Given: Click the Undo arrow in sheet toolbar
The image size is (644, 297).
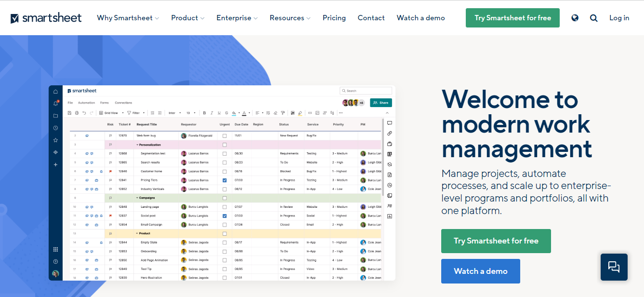Looking at the screenshot, I should (84, 113).
